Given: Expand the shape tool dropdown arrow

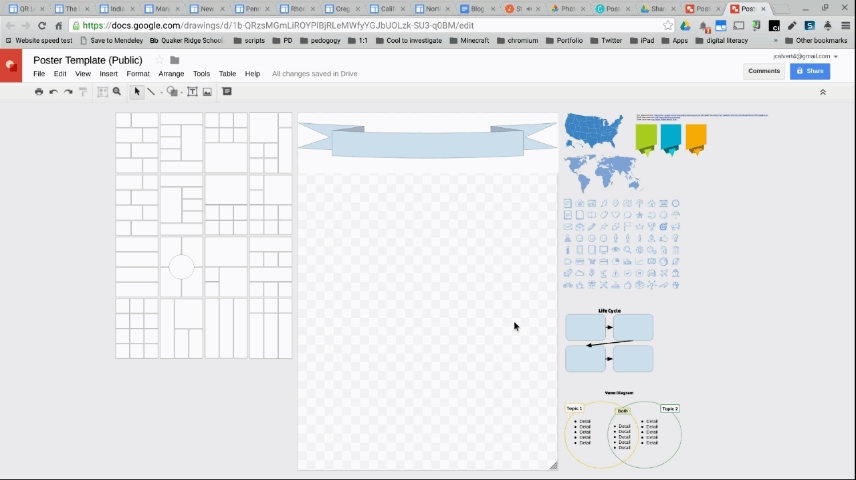Looking at the screenshot, I should [181, 93].
